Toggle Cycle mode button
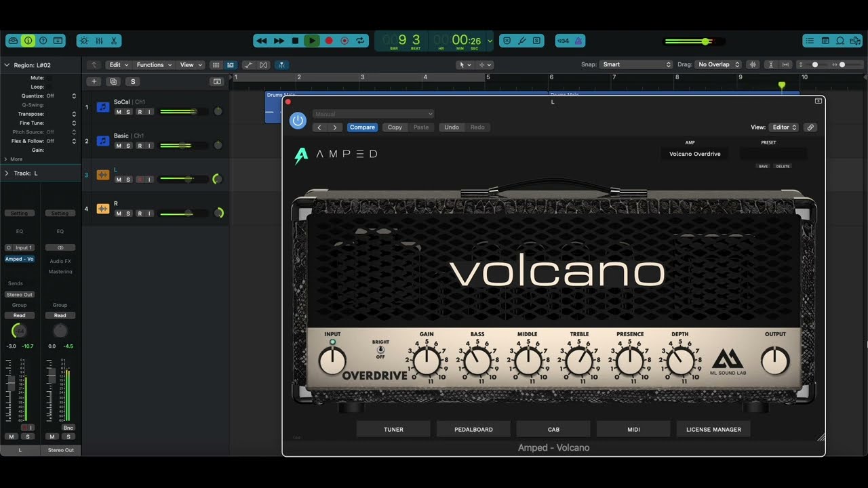868x488 pixels. (361, 41)
